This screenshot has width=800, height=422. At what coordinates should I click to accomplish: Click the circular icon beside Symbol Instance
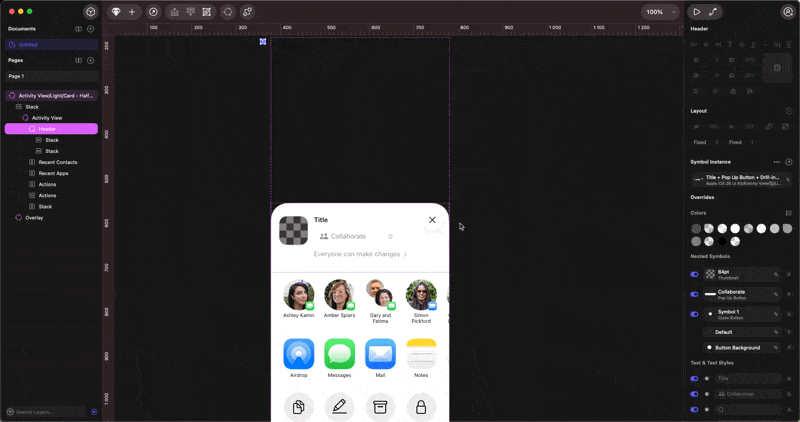[788, 162]
